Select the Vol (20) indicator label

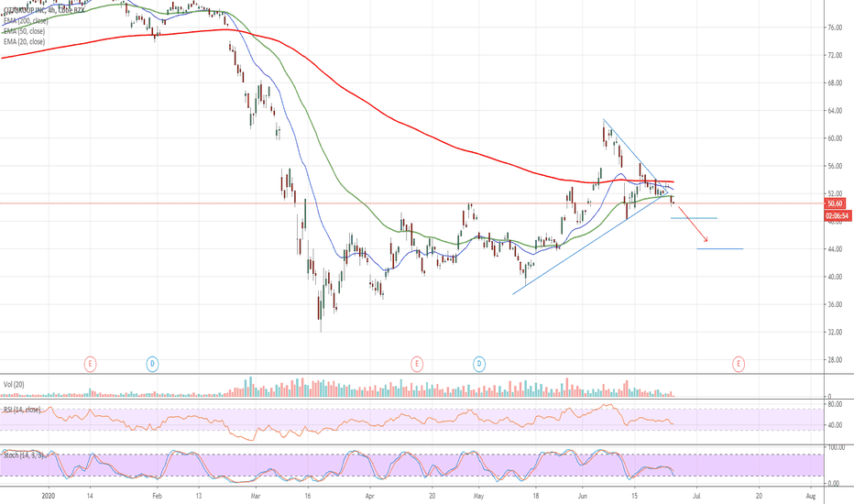[x=14, y=385]
